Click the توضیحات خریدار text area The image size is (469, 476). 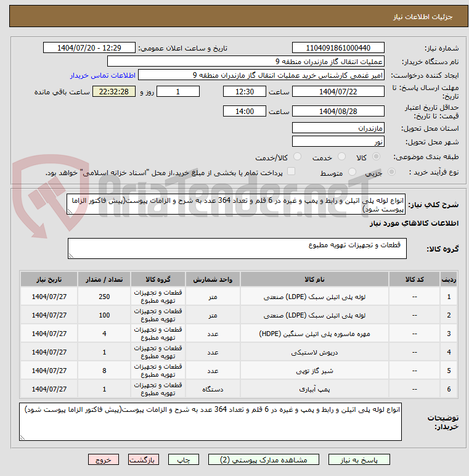click(210, 422)
